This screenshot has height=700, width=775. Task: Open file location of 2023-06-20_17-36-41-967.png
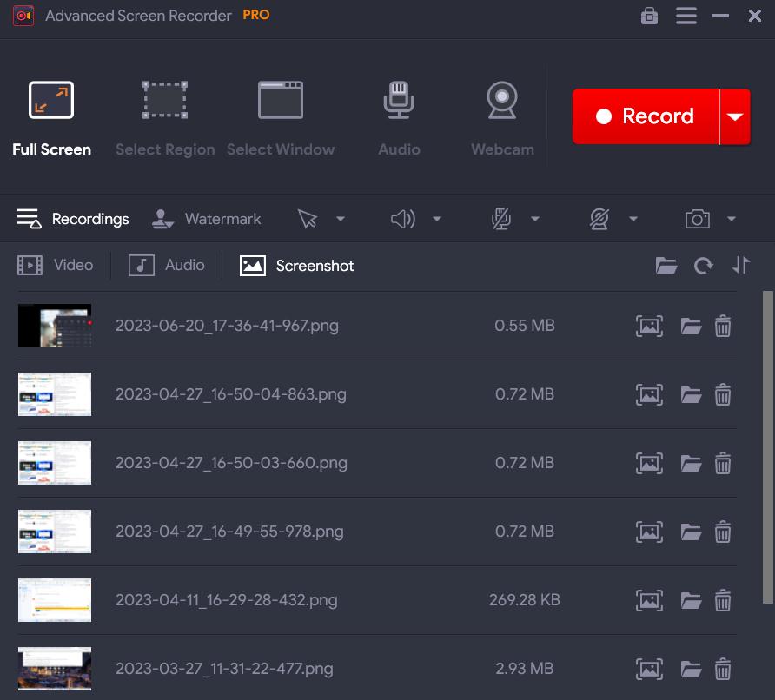tap(691, 326)
